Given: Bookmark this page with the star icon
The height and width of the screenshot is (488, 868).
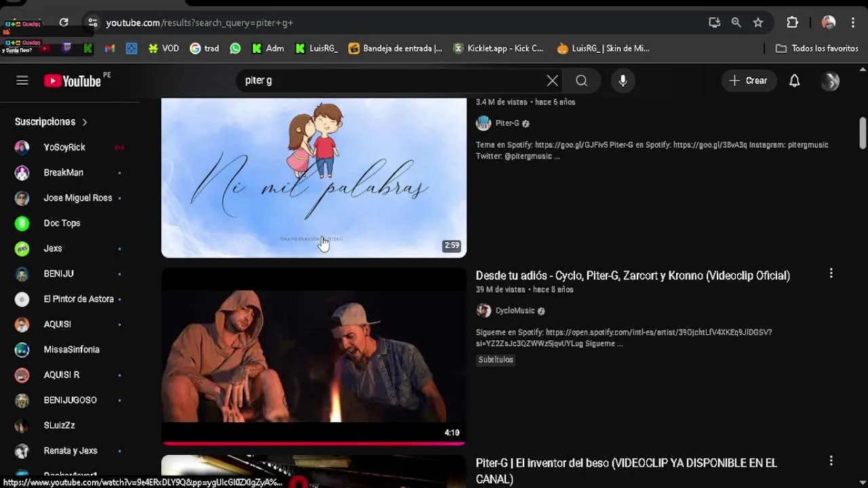Looking at the screenshot, I should pos(758,22).
